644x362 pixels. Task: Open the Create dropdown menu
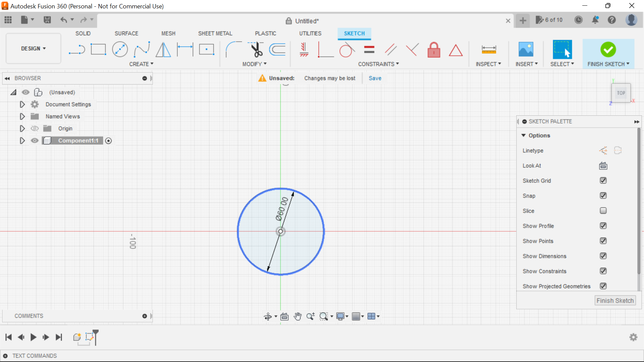[x=141, y=64]
